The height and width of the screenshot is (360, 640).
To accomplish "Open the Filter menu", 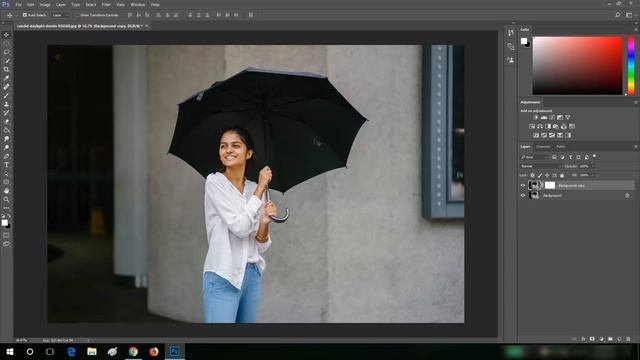I will tap(106, 4).
